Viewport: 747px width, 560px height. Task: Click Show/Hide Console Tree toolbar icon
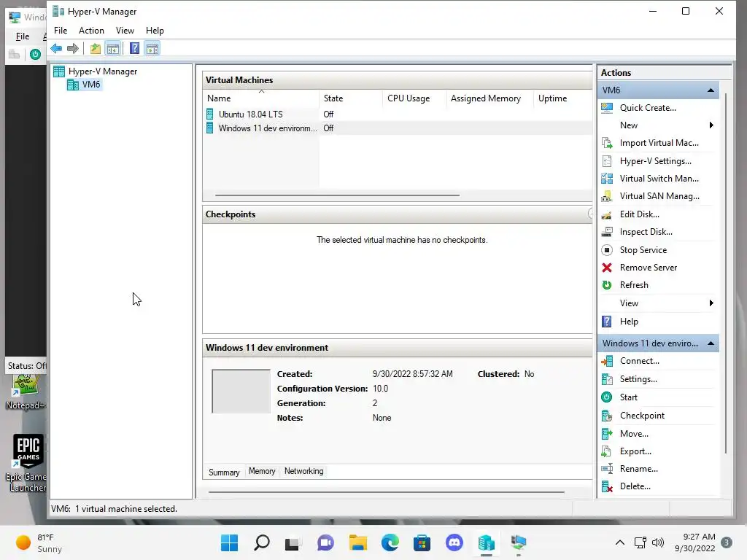113,49
